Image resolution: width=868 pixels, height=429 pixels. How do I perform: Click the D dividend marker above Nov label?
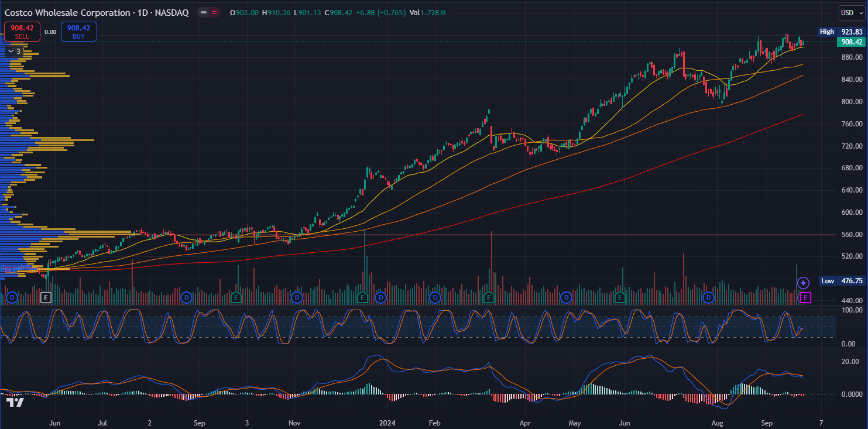point(297,298)
